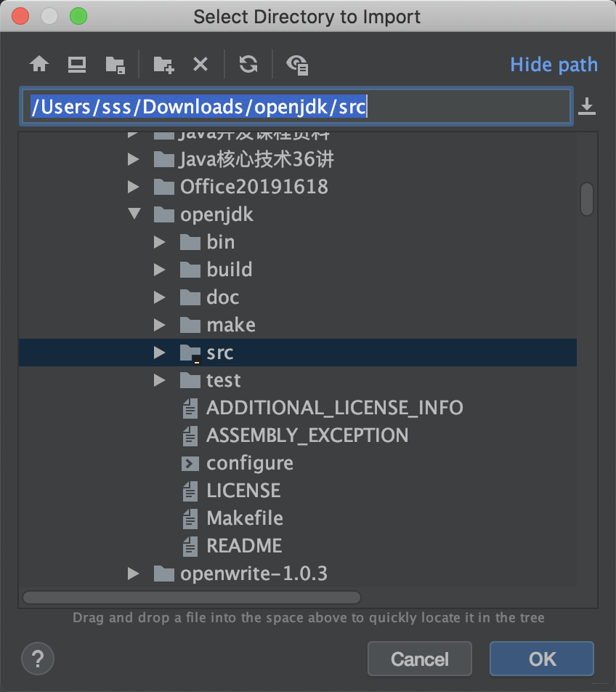Click the project directory toolbar icon
The height and width of the screenshot is (692, 616).
pyautogui.click(x=115, y=65)
